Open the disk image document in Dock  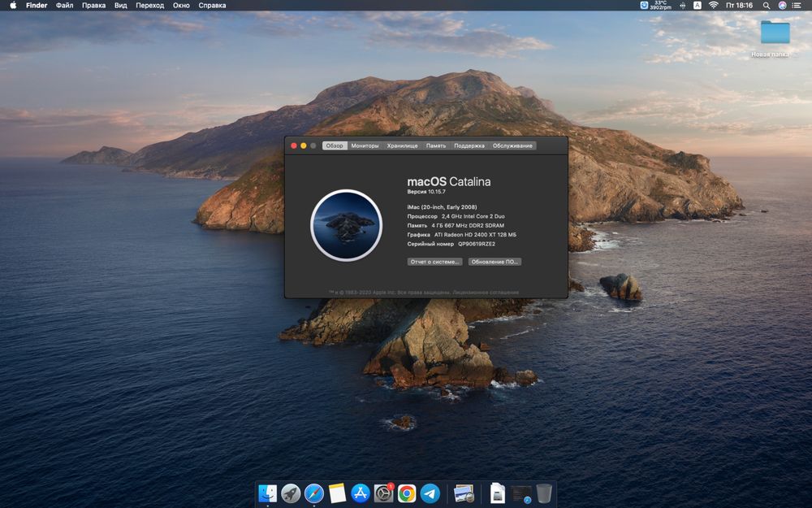(497, 493)
